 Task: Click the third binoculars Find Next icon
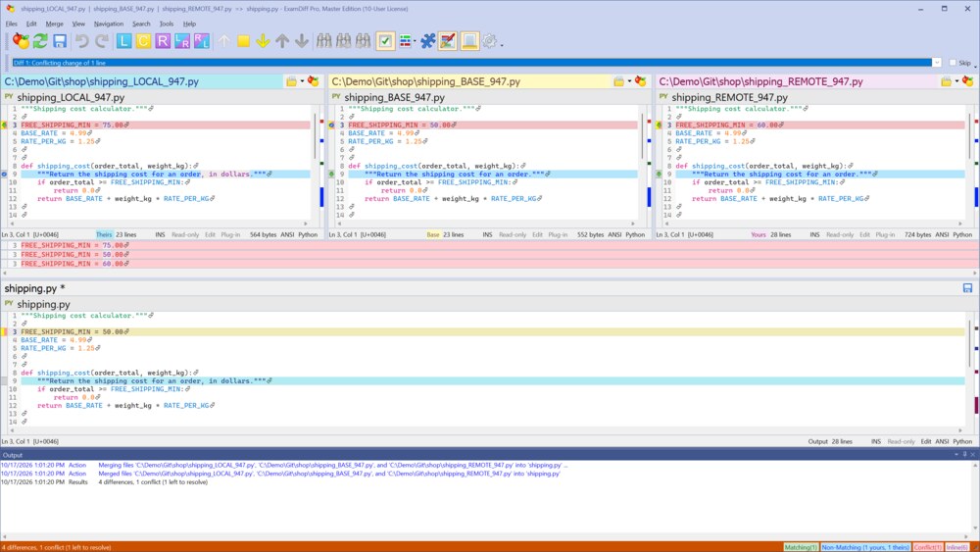(x=363, y=41)
